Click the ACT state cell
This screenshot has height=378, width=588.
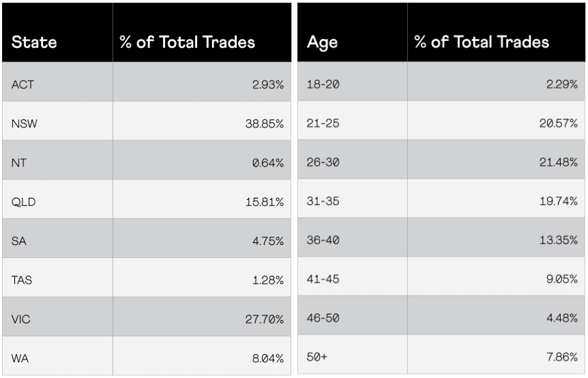pyautogui.click(x=22, y=84)
